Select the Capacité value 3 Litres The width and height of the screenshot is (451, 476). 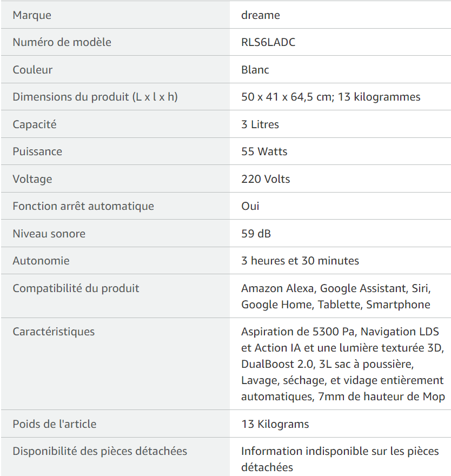tap(260, 124)
